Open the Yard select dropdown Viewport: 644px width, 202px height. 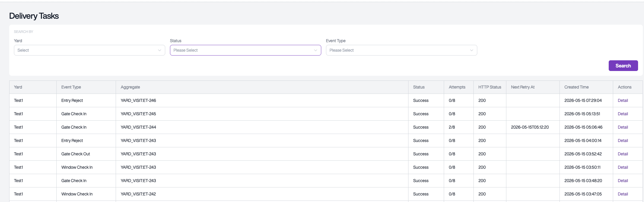click(x=89, y=50)
